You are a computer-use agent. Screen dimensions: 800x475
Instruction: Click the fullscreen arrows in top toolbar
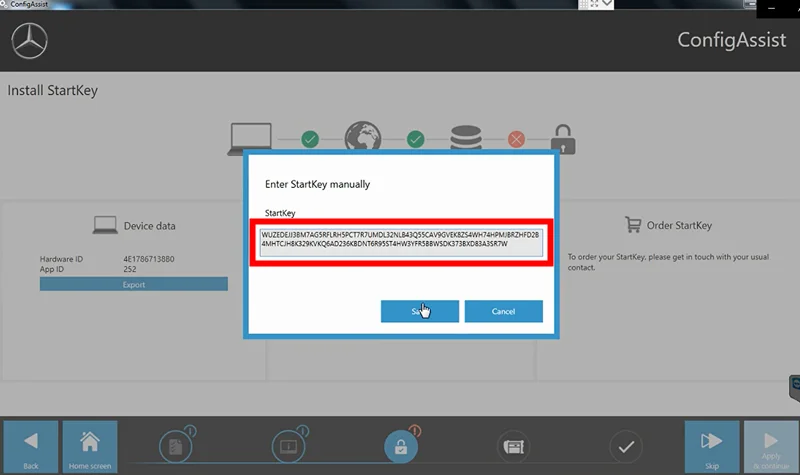coord(594,4)
